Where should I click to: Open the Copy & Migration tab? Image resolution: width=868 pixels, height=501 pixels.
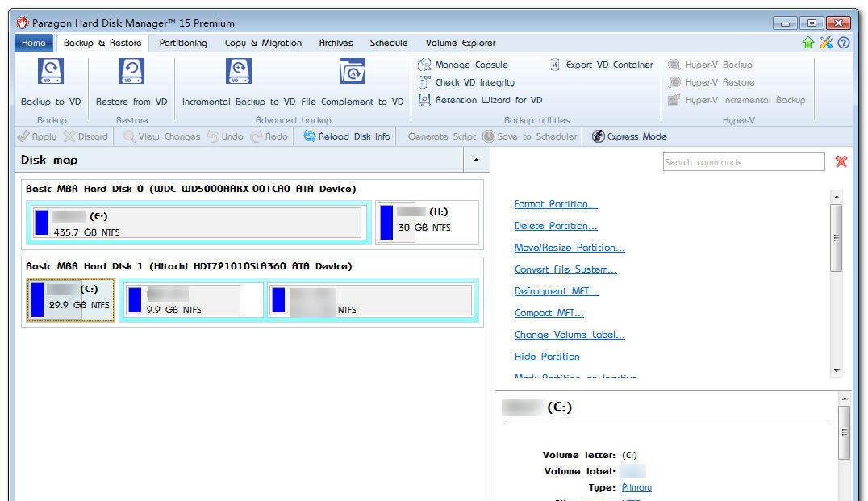click(x=264, y=43)
